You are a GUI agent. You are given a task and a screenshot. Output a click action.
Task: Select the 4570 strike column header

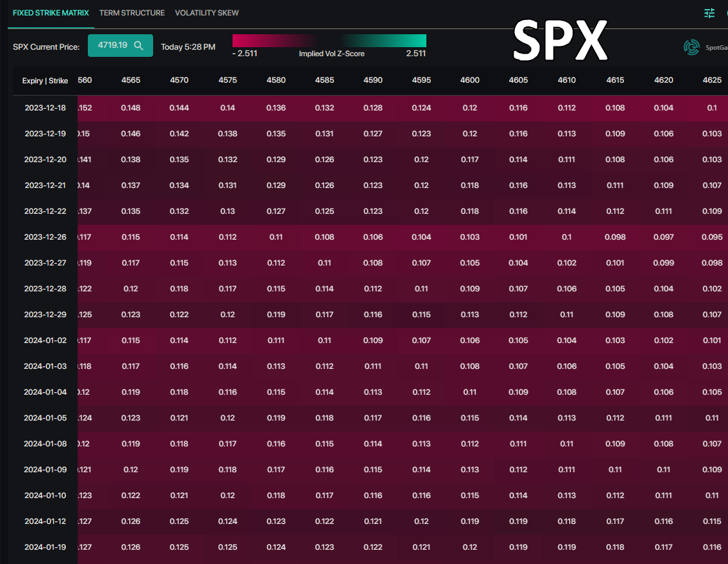tap(179, 80)
